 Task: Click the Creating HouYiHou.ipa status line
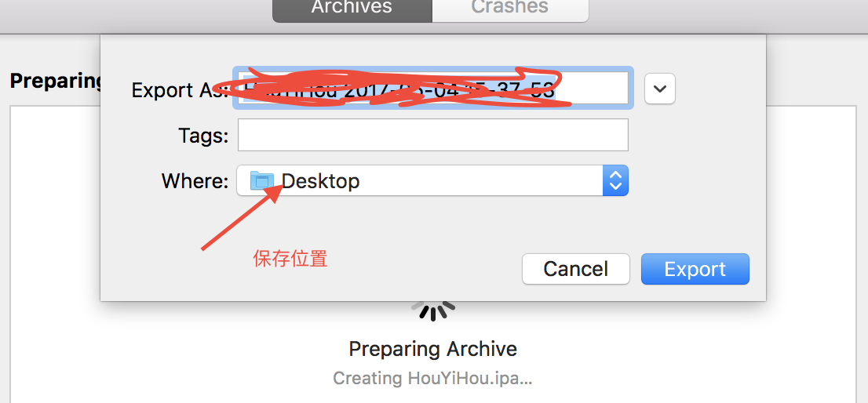pyautogui.click(x=432, y=378)
